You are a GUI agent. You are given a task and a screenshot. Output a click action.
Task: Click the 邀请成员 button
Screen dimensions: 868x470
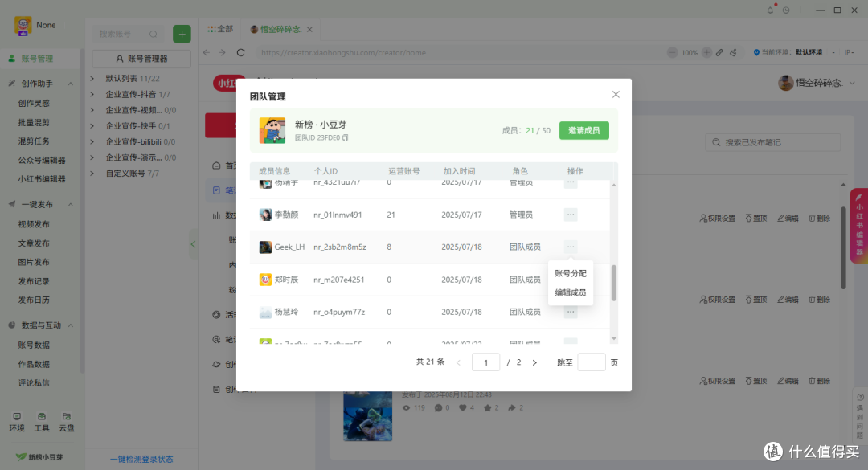tap(584, 131)
